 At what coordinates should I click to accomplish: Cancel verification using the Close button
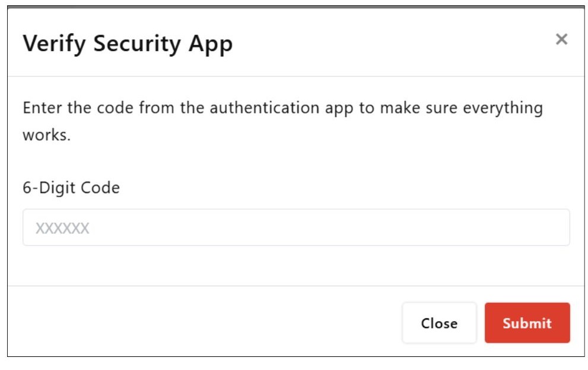click(x=439, y=323)
